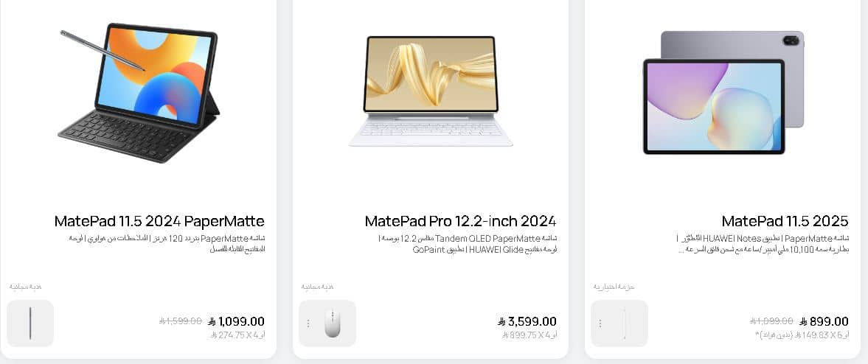
Task: Select the 899.00 price of MatePad 11.5 2025
Action: 824,321
